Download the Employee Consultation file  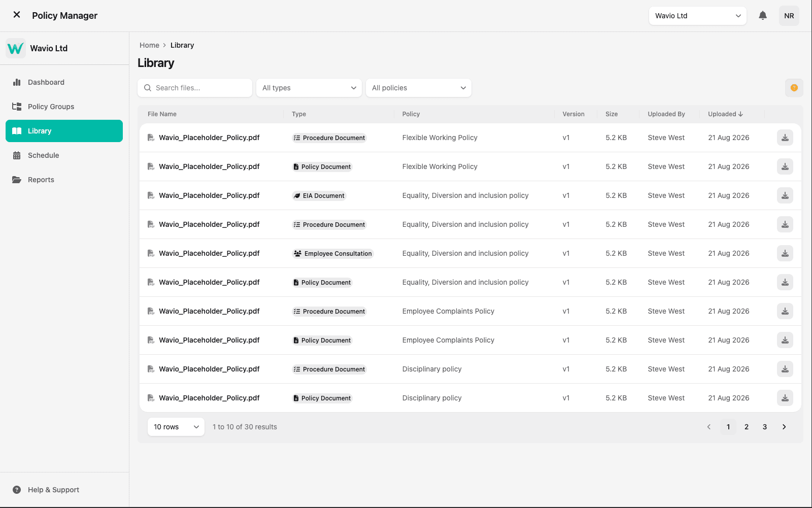click(x=785, y=253)
